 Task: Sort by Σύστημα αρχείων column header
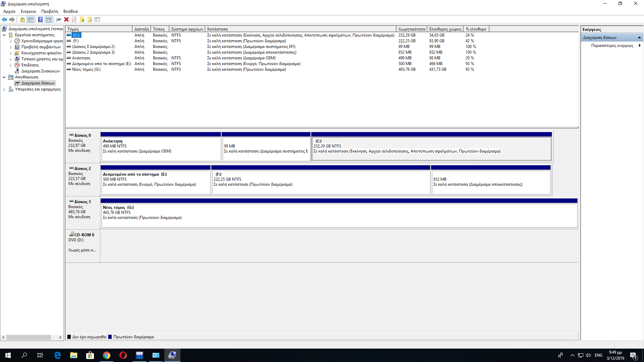187,29
